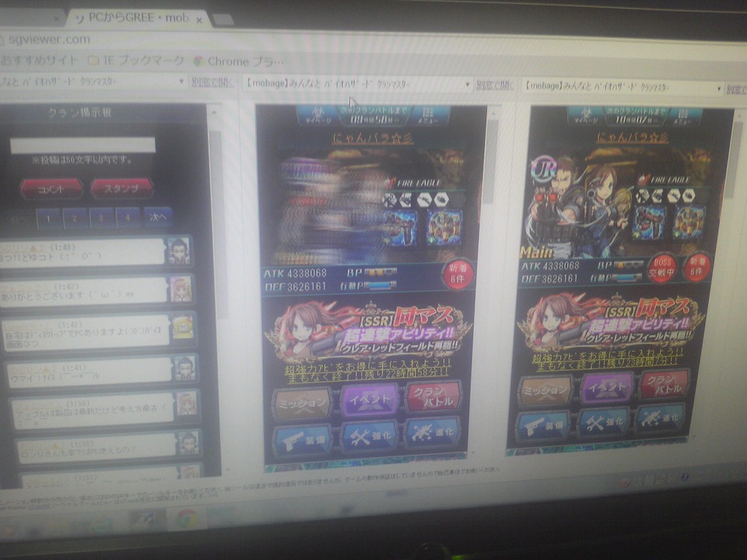
Task: Click the BP gauge in the middle pane
Action: 381,272
